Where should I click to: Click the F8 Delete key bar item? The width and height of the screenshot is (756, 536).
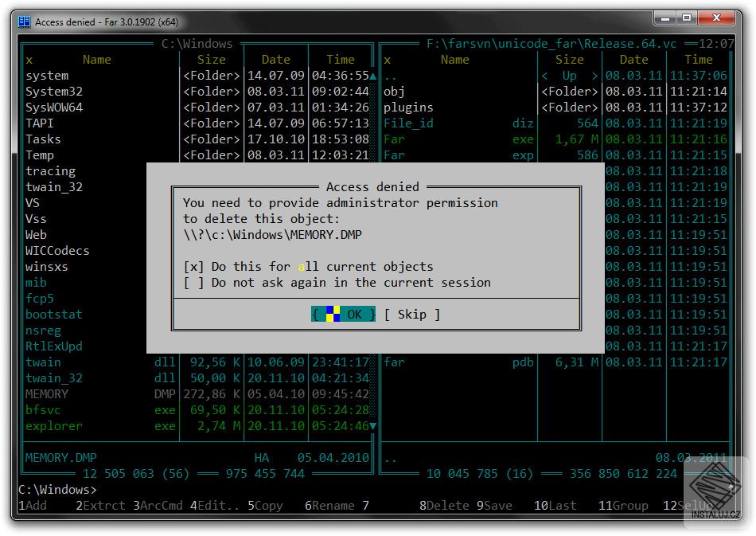[444, 506]
